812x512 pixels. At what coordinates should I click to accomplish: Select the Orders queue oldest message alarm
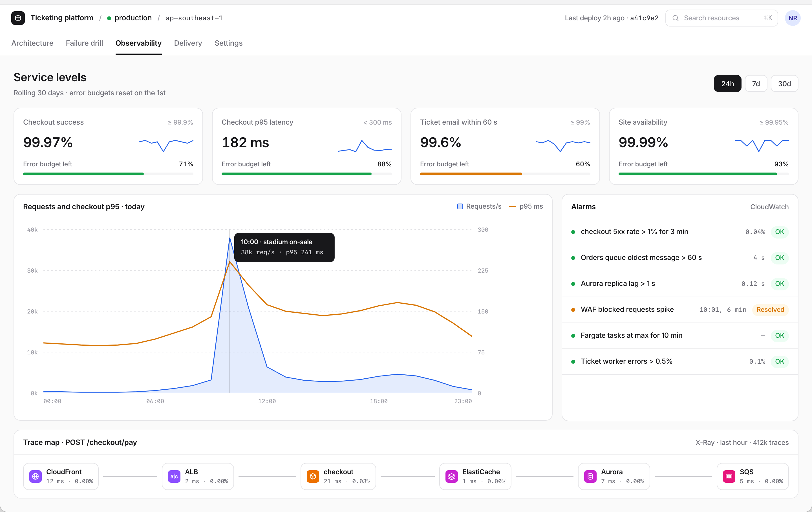[680, 258]
